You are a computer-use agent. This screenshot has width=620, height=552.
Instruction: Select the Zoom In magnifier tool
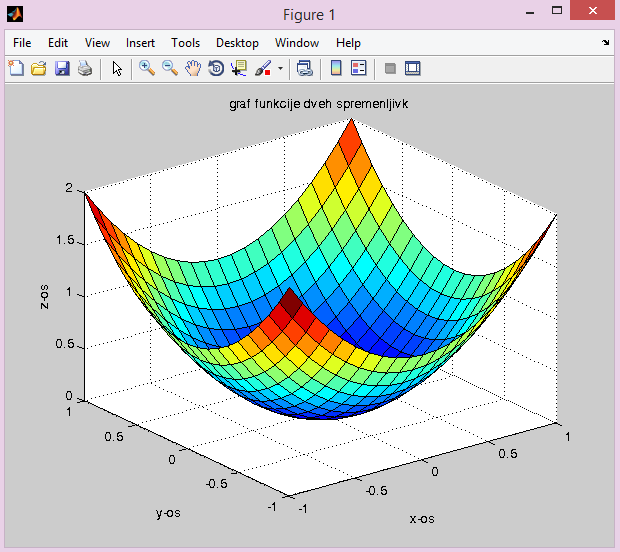(x=147, y=69)
